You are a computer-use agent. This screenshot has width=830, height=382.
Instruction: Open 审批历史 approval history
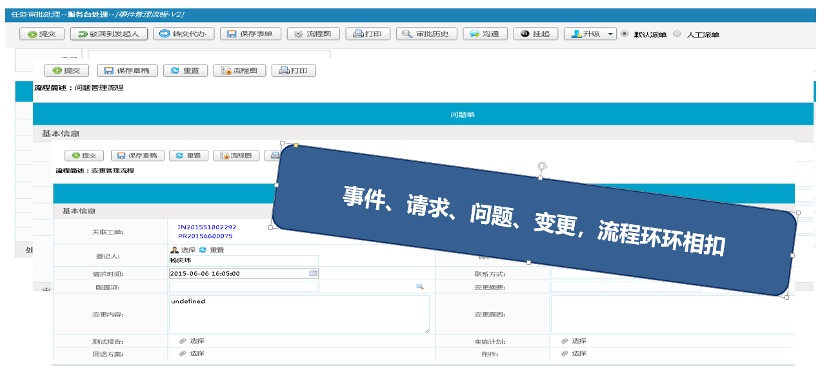[426, 34]
